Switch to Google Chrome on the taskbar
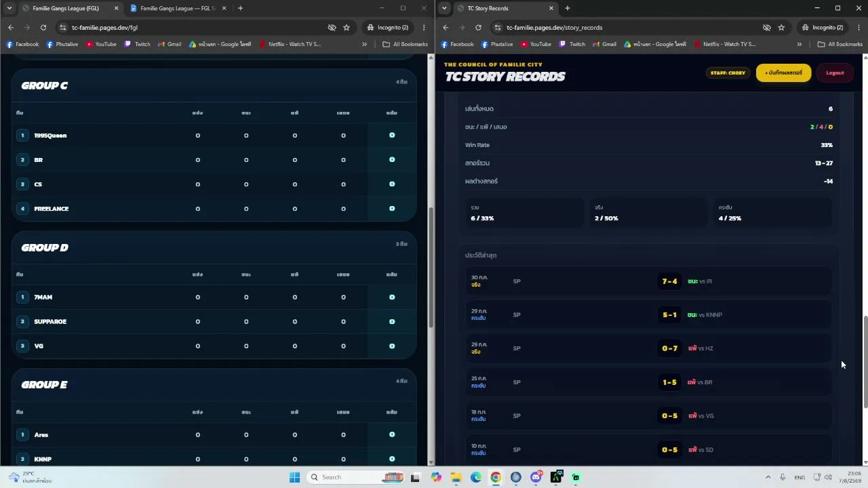This screenshot has width=868, height=488. [x=496, y=477]
